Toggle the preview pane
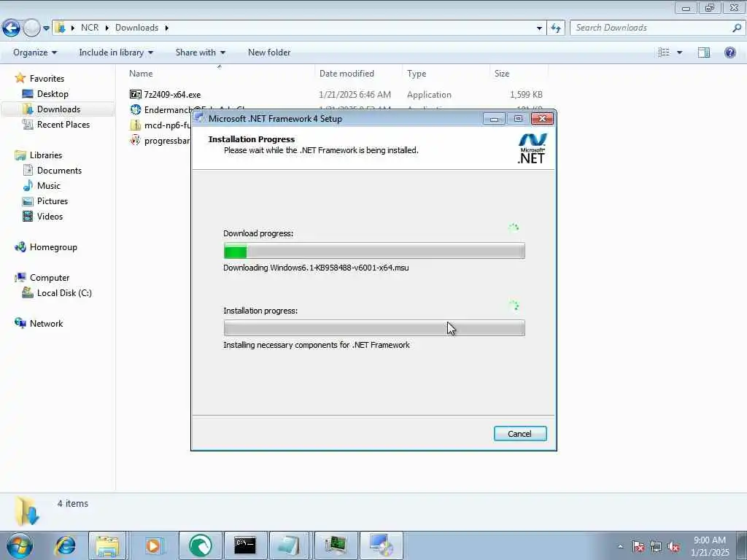This screenshot has height=560, width=747. click(704, 52)
